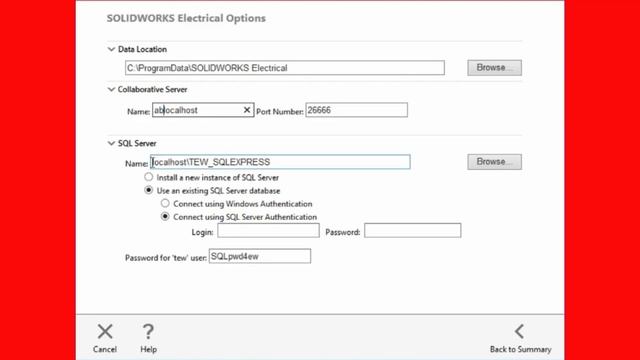Choose Connect using SQL Server Authentication
640x360 pixels.
165,216
